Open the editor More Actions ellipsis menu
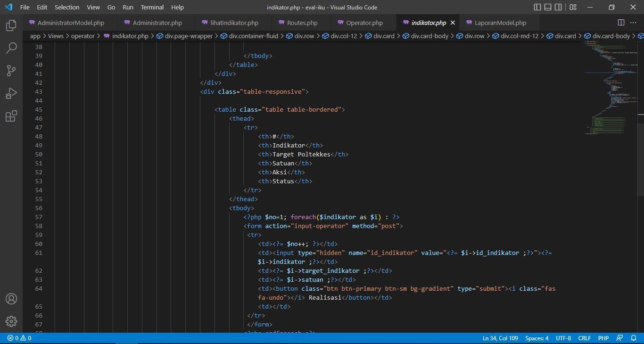 click(x=633, y=23)
